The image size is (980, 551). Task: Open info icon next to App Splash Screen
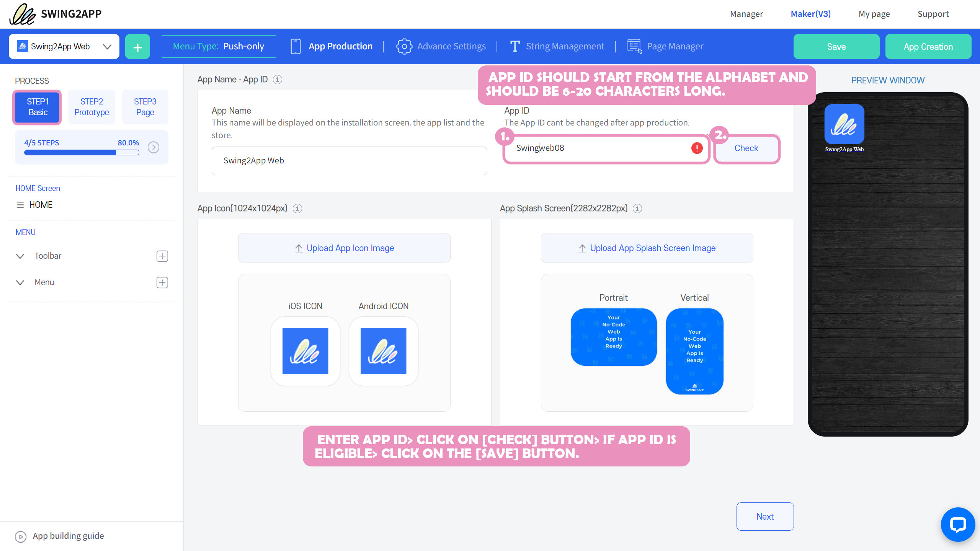pyautogui.click(x=637, y=209)
